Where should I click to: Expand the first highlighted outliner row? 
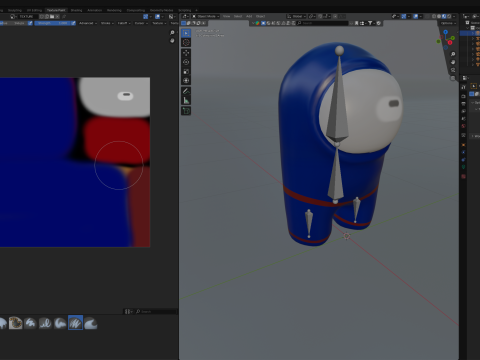point(473,33)
